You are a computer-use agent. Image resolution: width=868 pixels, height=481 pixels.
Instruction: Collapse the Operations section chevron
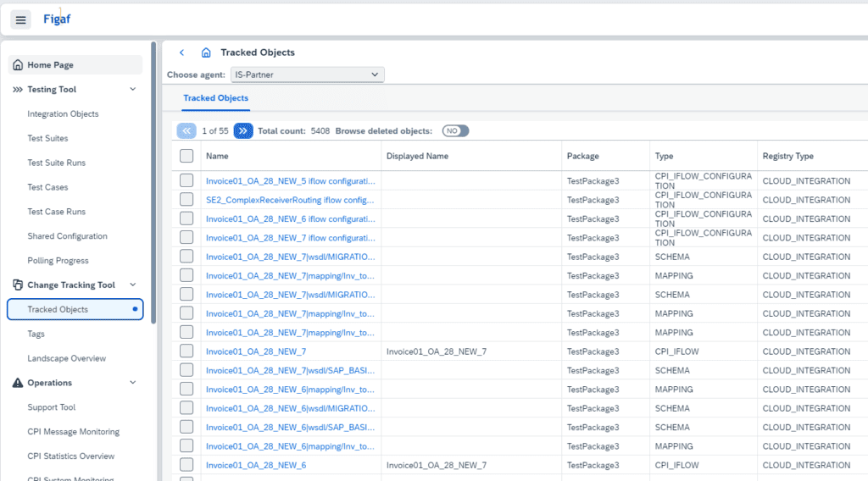coord(133,383)
